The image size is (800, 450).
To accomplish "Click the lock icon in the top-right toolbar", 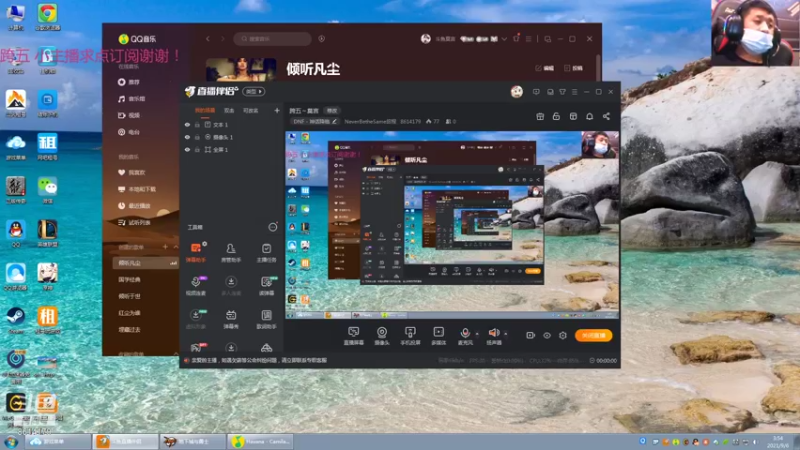I will pyautogui.click(x=556, y=116).
